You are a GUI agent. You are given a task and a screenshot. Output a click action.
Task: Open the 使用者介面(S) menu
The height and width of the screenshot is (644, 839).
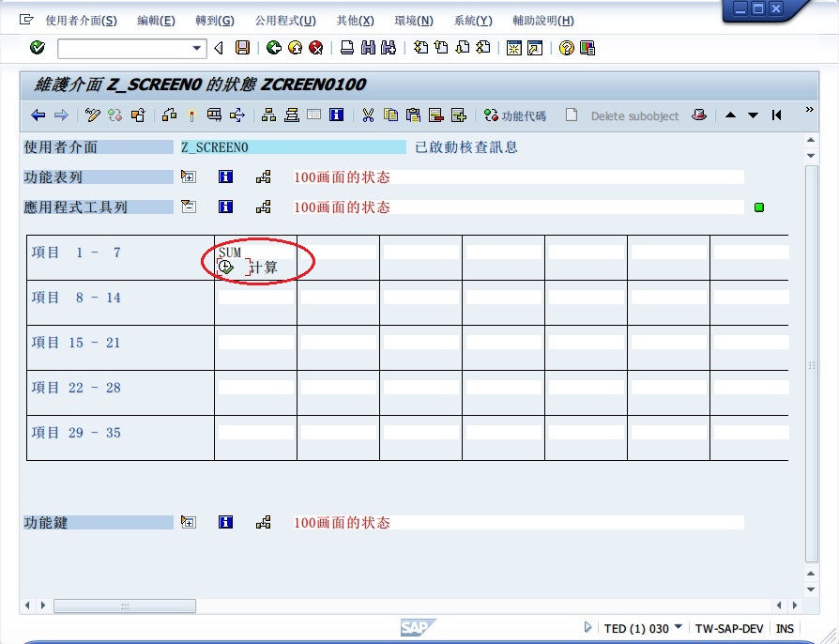pos(82,21)
